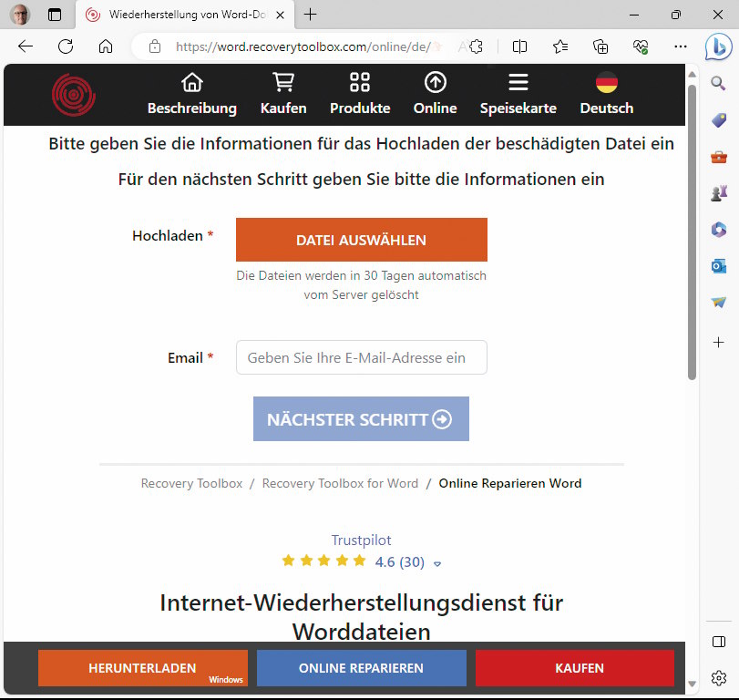739x700 pixels.
Task: Toggle the split screen icon
Action: tap(519, 46)
